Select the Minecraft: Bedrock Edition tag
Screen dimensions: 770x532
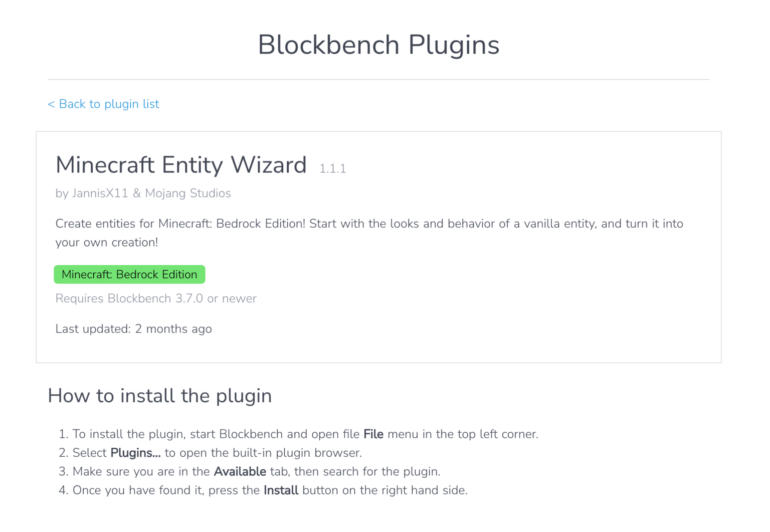click(x=129, y=274)
